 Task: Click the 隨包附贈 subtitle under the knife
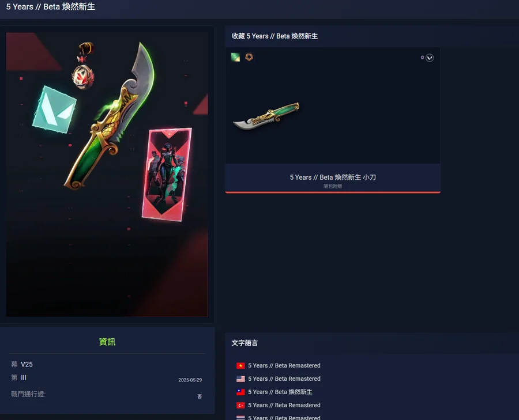coord(333,186)
